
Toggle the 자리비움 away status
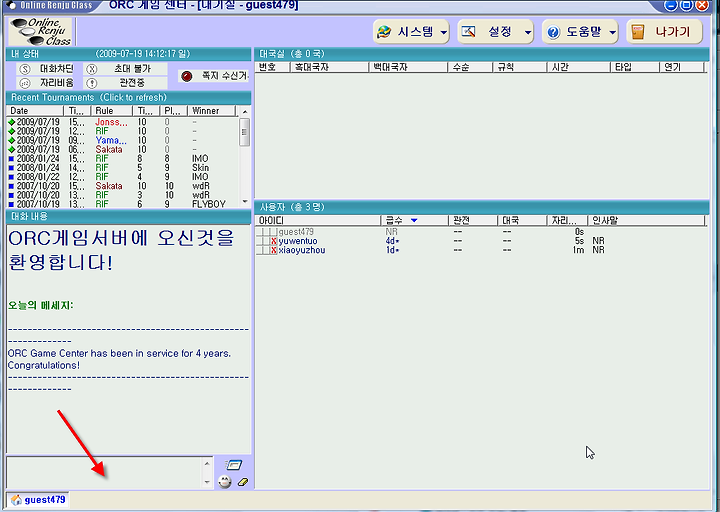45,83
